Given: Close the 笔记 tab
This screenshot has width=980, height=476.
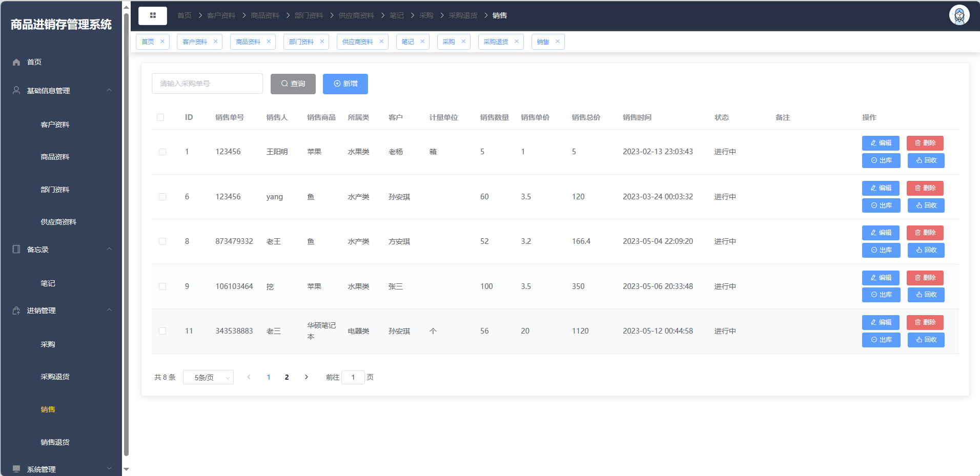Looking at the screenshot, I should [422, 42].
